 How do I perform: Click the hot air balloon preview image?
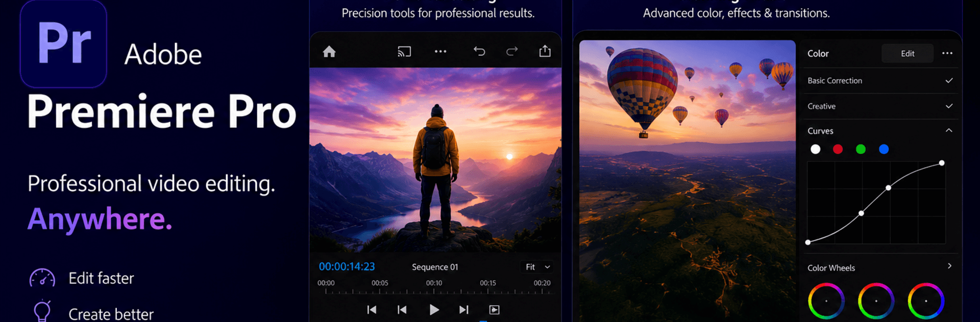688,181
